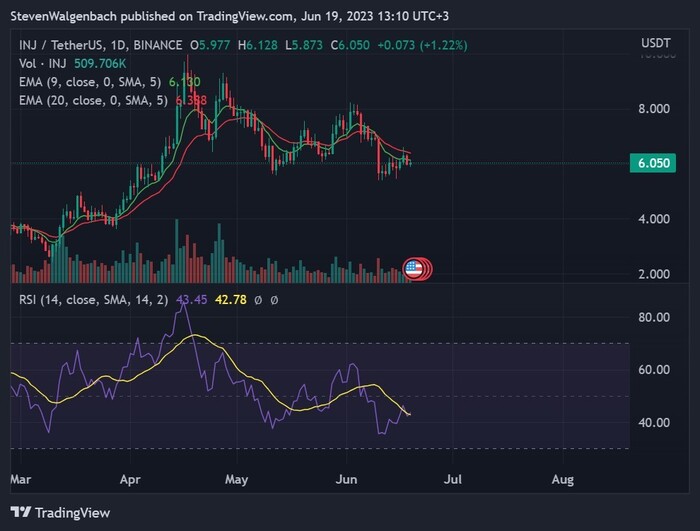Click the +0.073 (+1.22%) change value
This screenshot has width=700, height=531.
click(x=422, y=45)
